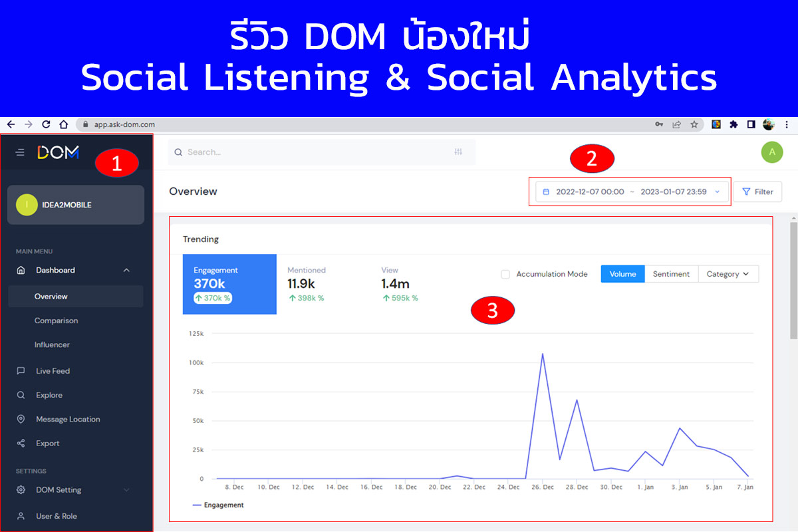The image size is (798, 532).
Task: Open the Export menu item
Action: 48,443
